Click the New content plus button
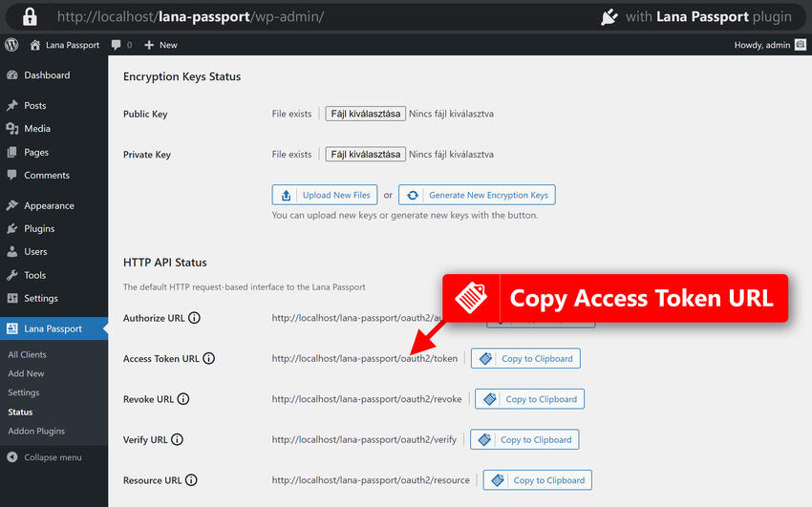 click(x=160, y=45)
